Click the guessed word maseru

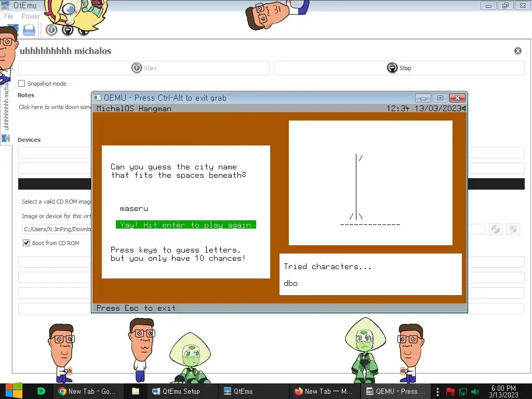click(134, 208)
